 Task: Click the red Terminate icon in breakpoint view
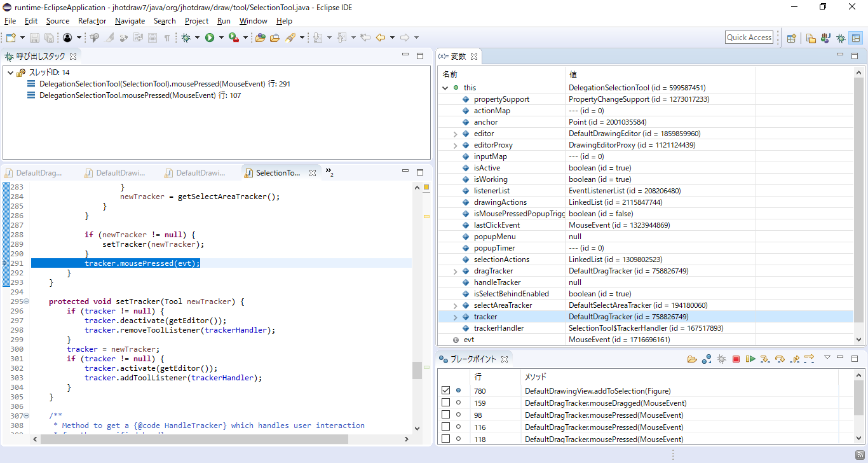(x=736, y=359)
